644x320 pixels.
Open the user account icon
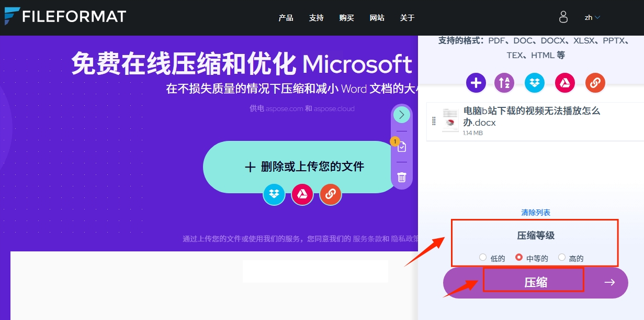pos(563,17)
